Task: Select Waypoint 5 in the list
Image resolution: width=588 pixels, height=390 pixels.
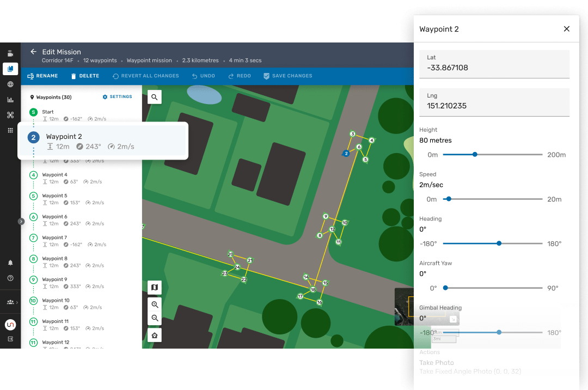Action: pyautogui.click(x=81, y=199)
